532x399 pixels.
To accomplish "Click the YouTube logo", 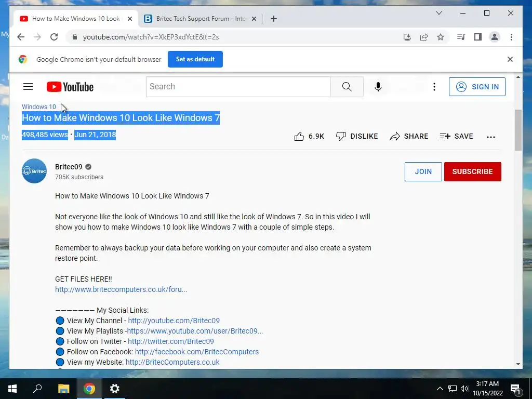I will [x=70, y=87].
